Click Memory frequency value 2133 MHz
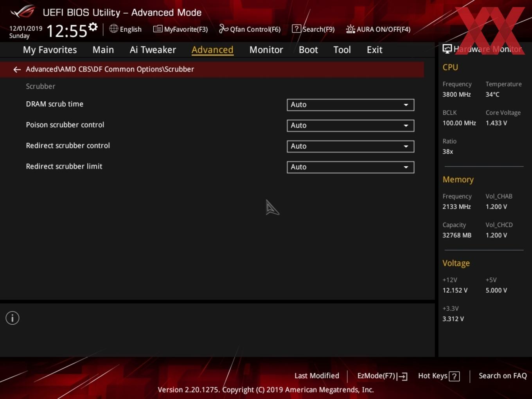Viewport: 532px width, 399px height. 457,207
